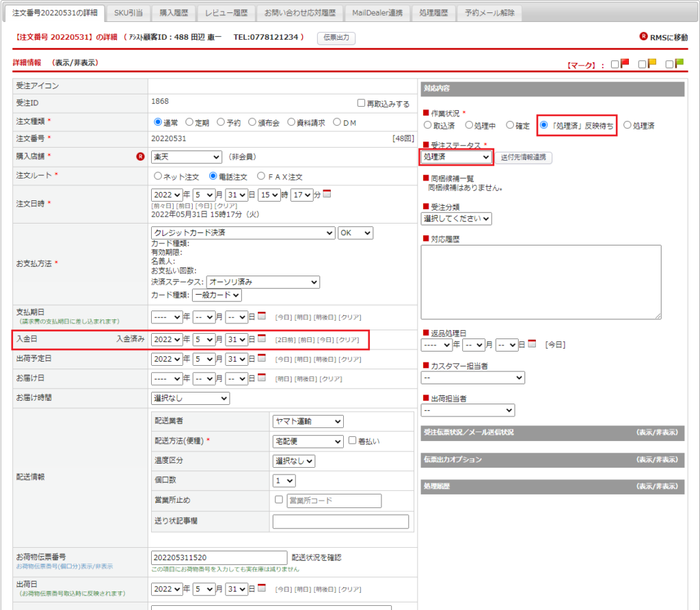The width and height of the screenshot is (700, 610).
Task: Check the green flag mark checkbox
Action: tap(670, 64)
